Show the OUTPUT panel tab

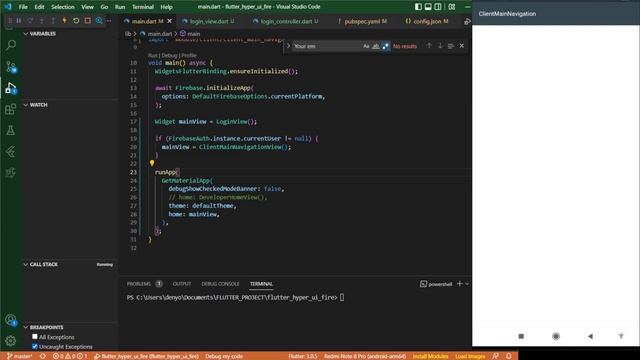point(182,284)
